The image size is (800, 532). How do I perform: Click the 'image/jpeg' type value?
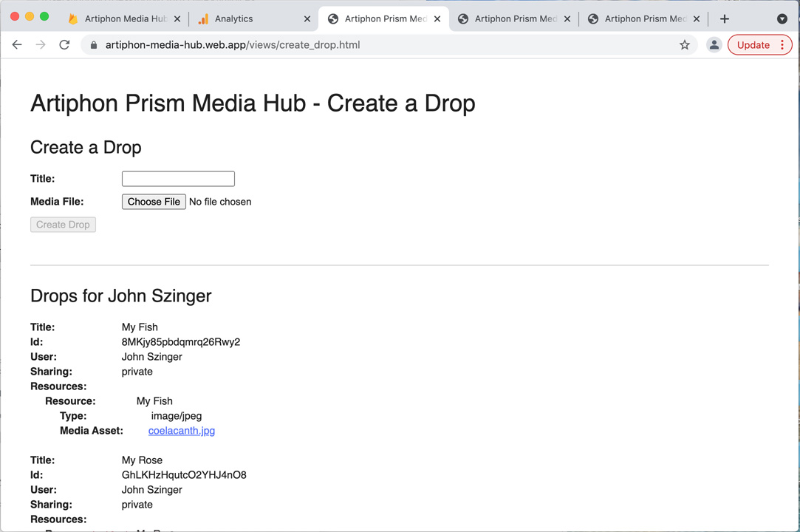coord(177,415)
